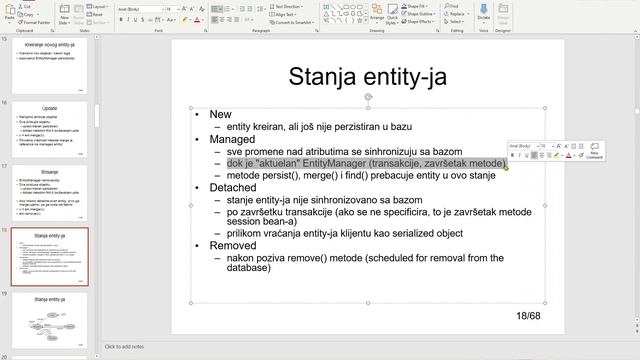Reset the slide layout
Image resolution: width=640 pixels, height=360 pixels.
tap(95, 14)
